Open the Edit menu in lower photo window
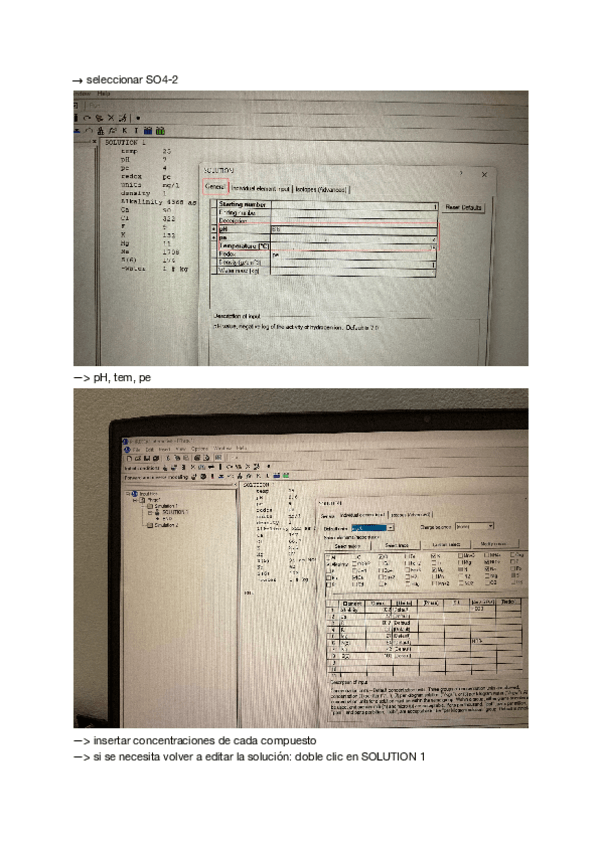Screen dimensions: 600x848 150,449
